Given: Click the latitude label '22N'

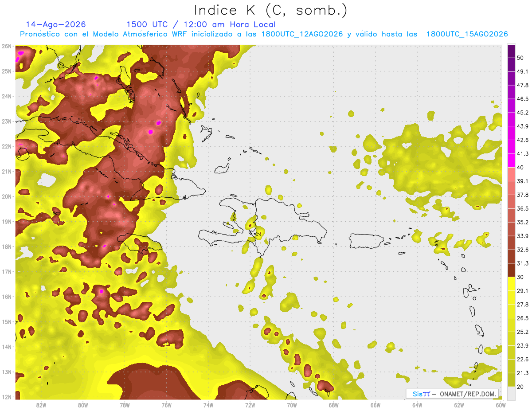Looking at the screenshot, I should tap(6, 146).
